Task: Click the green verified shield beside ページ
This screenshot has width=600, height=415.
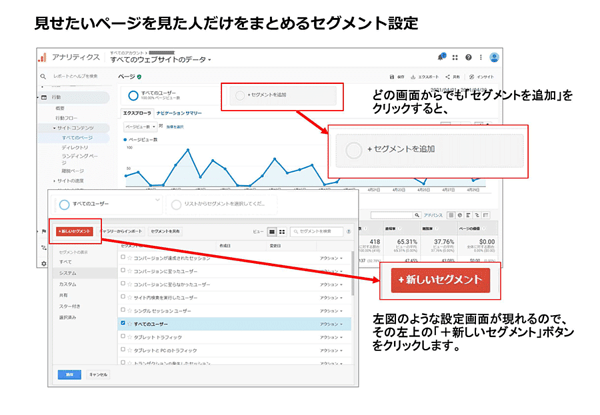Action: click(139, 77)
